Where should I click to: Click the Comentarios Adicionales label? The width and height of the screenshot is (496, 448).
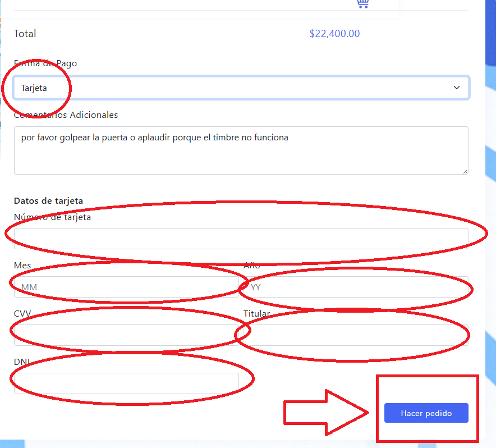[66, 115]
